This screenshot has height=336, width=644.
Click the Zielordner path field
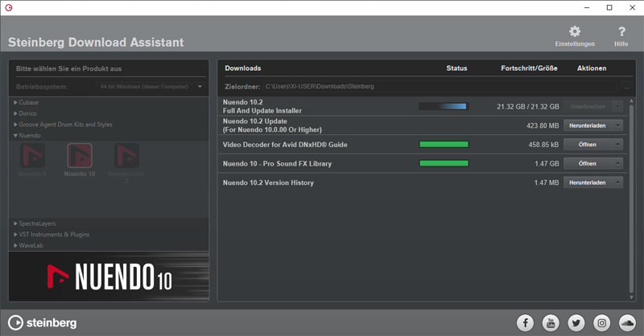point(440,87)
